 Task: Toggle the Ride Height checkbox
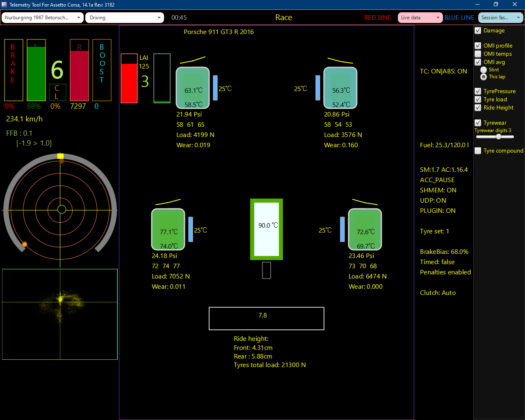click(x=478, y=108)
